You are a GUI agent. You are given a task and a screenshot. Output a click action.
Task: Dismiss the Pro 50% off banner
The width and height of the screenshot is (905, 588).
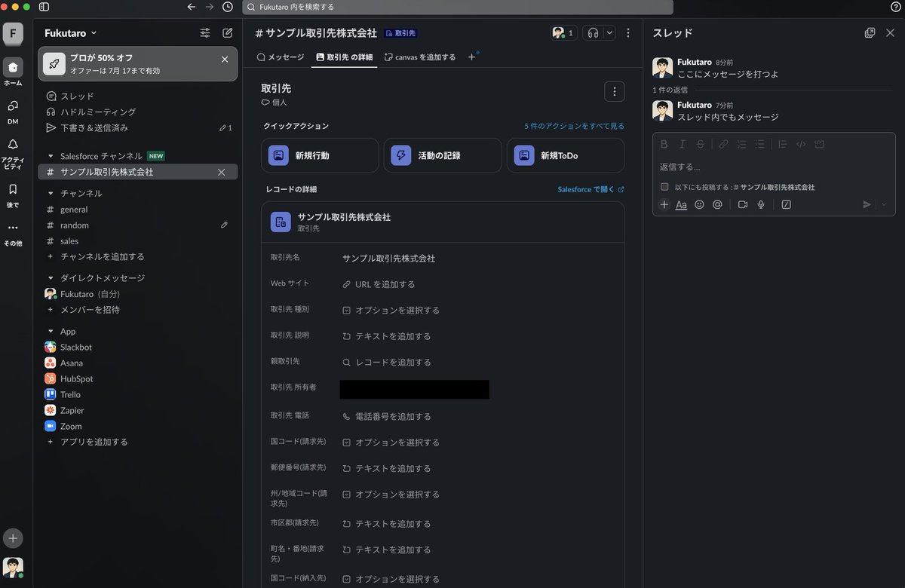pyautogui.click(x=225, y=60)
